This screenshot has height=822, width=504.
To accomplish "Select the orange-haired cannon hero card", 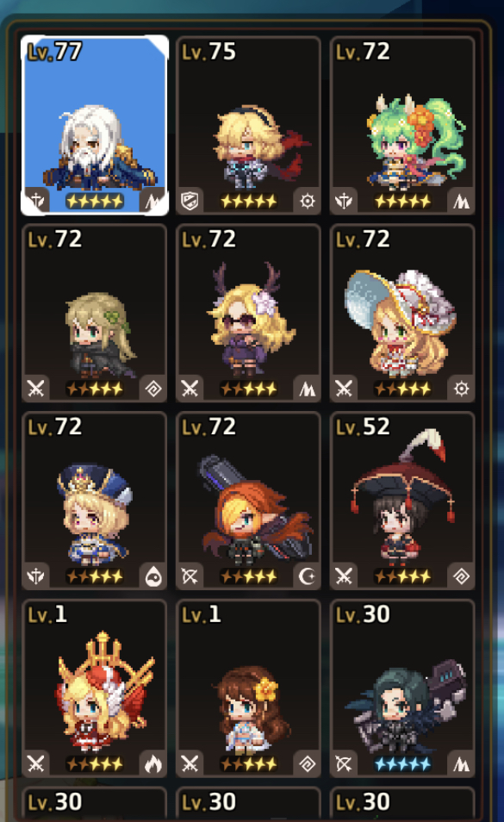I will [248, 501].
